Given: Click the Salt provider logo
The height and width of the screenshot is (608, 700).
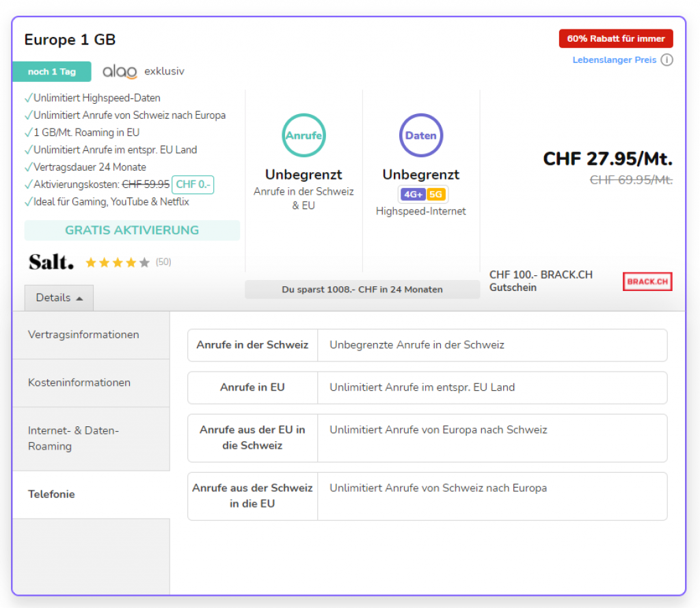Looking at the screenshot, I should pyautogui.click(x=51, y=262).
